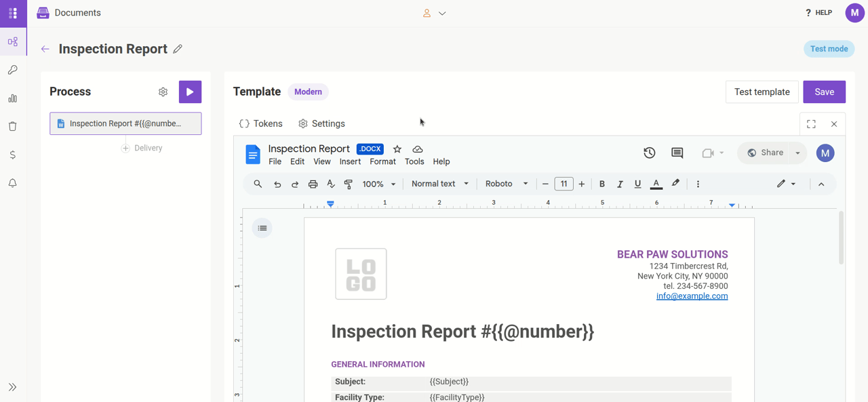Open the Insert menu
868x402 pixels.
[350, 162]
